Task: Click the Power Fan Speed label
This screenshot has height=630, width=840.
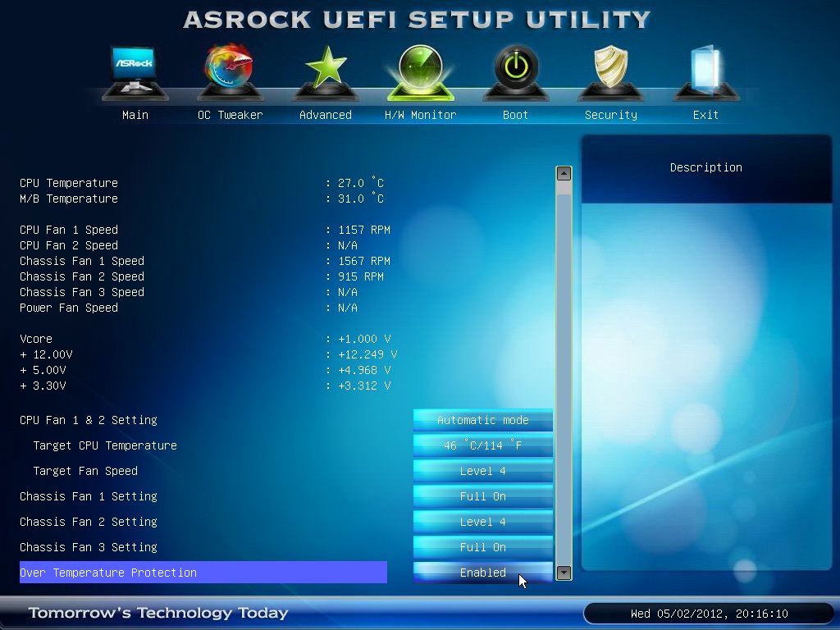Action: [x=69, y=308]
